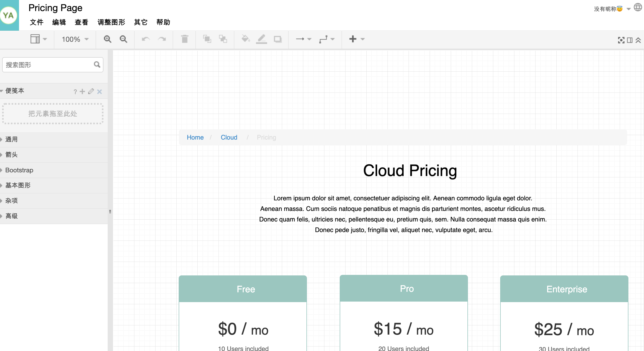Expand the Bootstrap shapes category
The height and width of the screenshot is (351, 644).
tap(19, 170)
